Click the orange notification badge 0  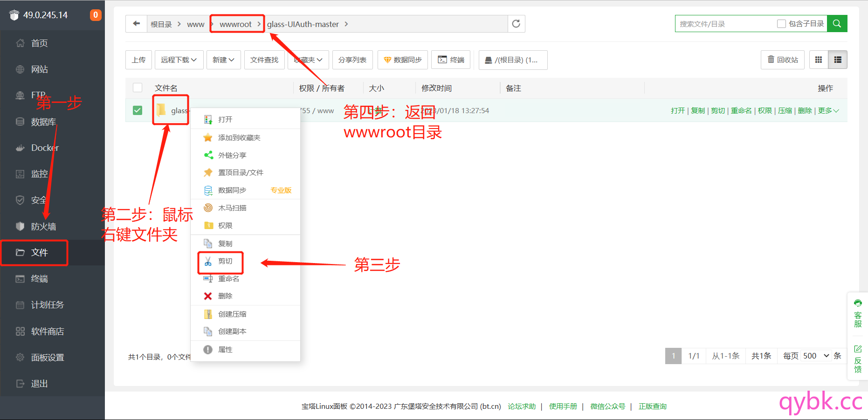[96, 15]
